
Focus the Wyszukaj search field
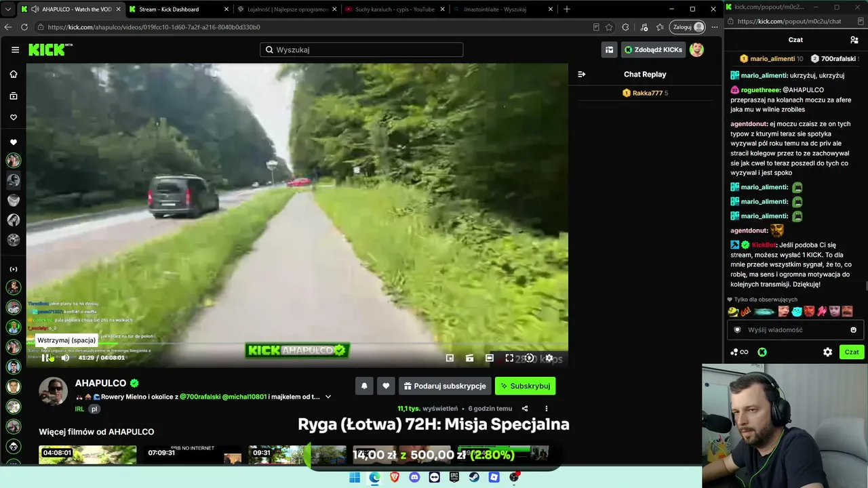click(x=361, y=49)
